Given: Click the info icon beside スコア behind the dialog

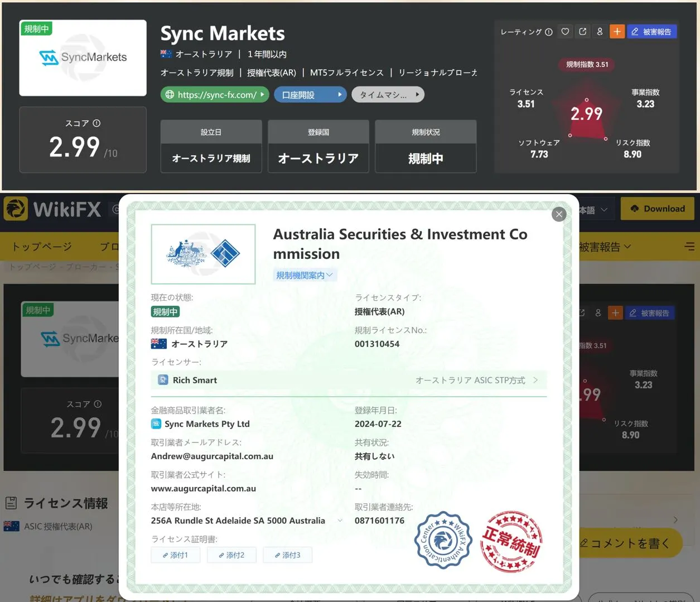Looking at the screenshot, I should (x=98, y=404).
